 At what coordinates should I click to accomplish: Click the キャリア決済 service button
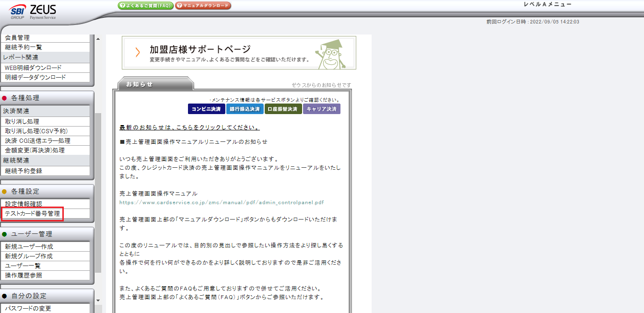[322, 109]
